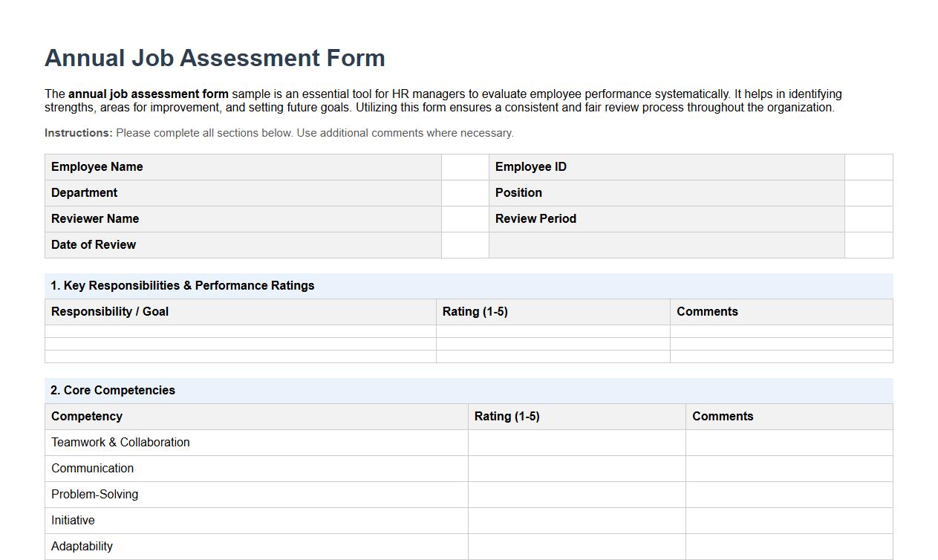Select the Teamwork & Collaboration row label

pos(120,442)
